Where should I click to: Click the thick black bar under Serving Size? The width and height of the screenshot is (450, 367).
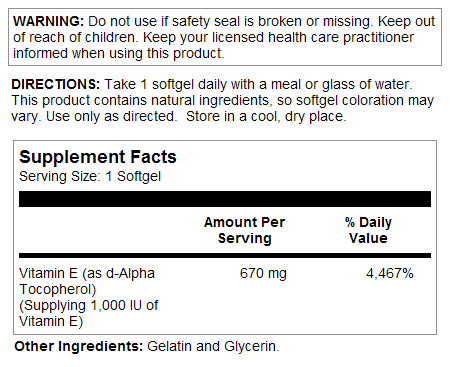[225, 199]
